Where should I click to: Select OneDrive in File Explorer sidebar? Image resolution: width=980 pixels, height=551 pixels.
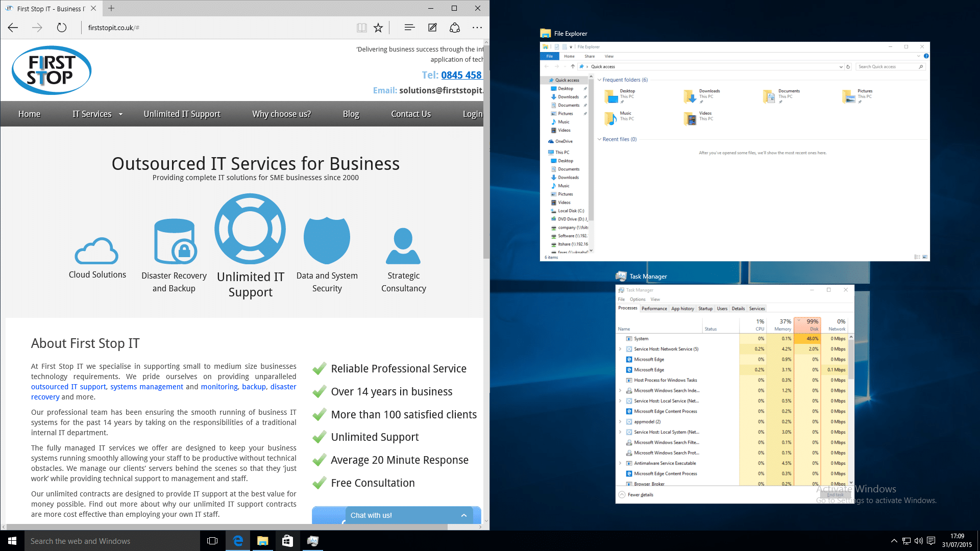pyautogui.click(x=565, y=141)
